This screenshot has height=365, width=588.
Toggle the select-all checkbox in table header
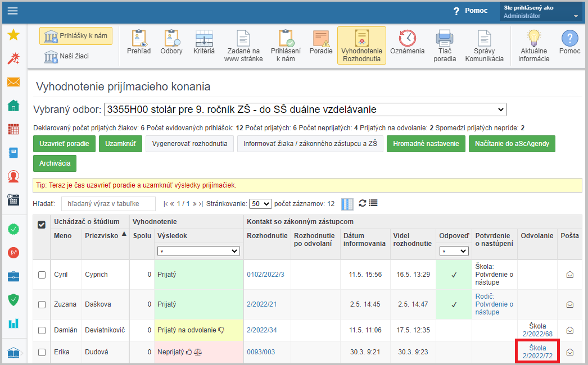pyautogui.click(x=42, y=225)
